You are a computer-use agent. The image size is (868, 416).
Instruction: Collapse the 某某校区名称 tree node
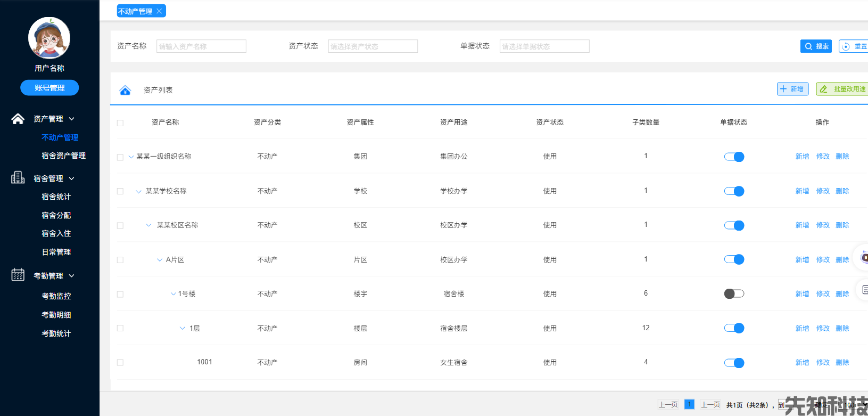[148, 225]
